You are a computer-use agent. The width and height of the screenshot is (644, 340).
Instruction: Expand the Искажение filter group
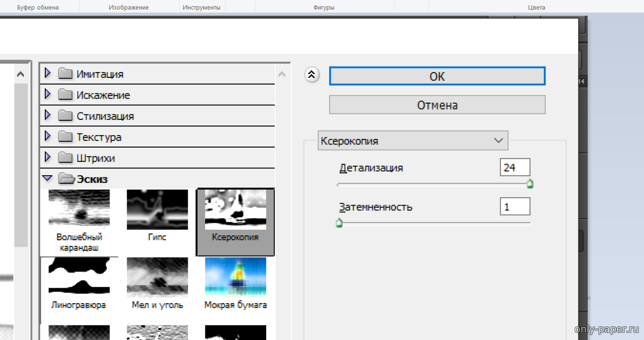[48, 95]
